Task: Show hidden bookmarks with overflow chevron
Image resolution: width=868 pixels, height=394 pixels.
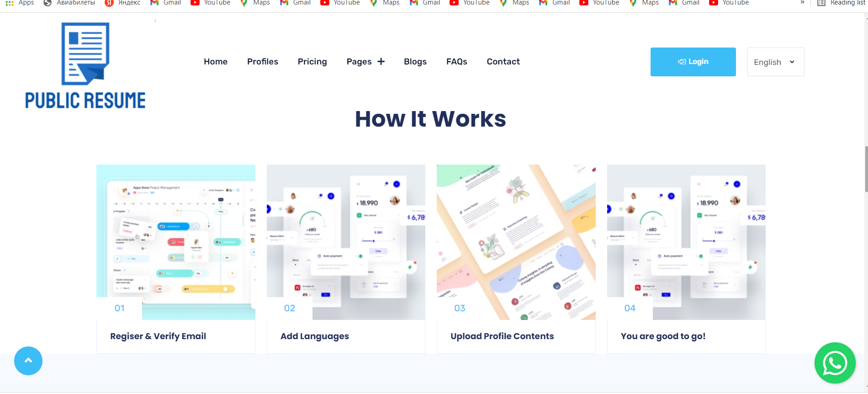Action: pyautogui.click(x=802, y=3)
